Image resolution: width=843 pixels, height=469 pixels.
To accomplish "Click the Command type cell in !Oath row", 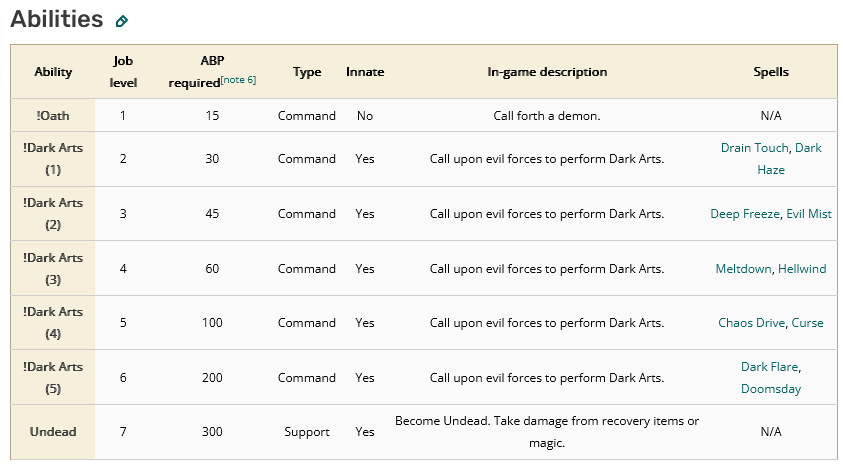I will point(306,116).
